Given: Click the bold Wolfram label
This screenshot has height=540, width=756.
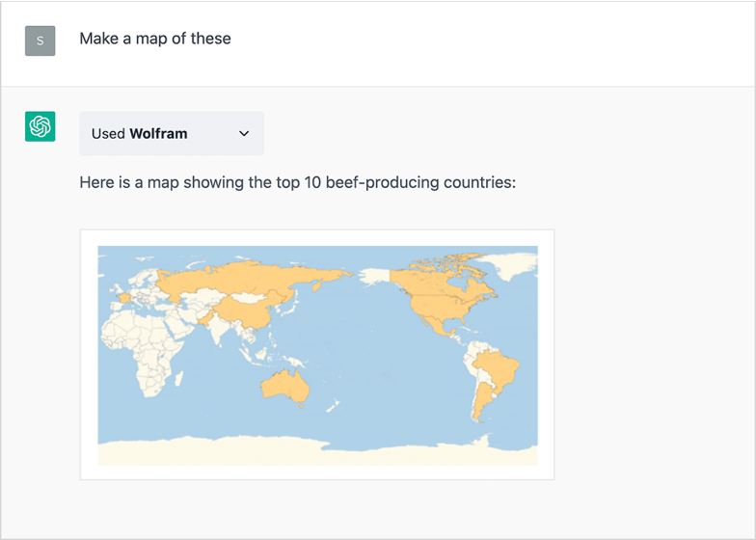Looking at the screenshot, I should click(158, 133).
